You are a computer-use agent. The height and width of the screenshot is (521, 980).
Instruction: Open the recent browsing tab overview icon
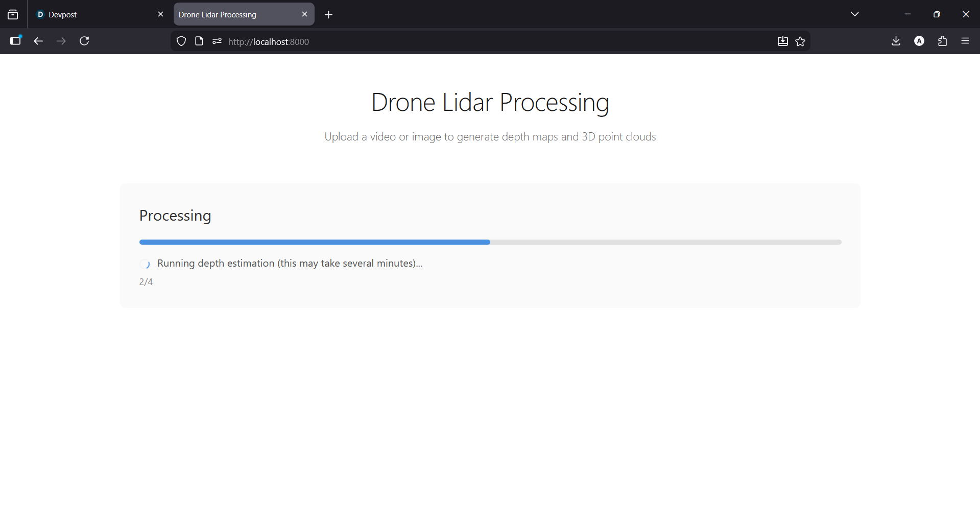pos(13,15)
